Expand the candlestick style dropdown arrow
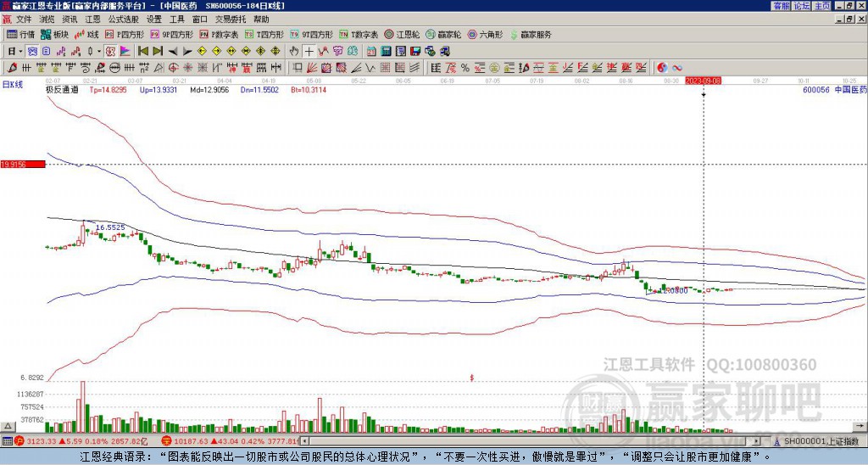The image size is (868, 465). tap(99, 51)
